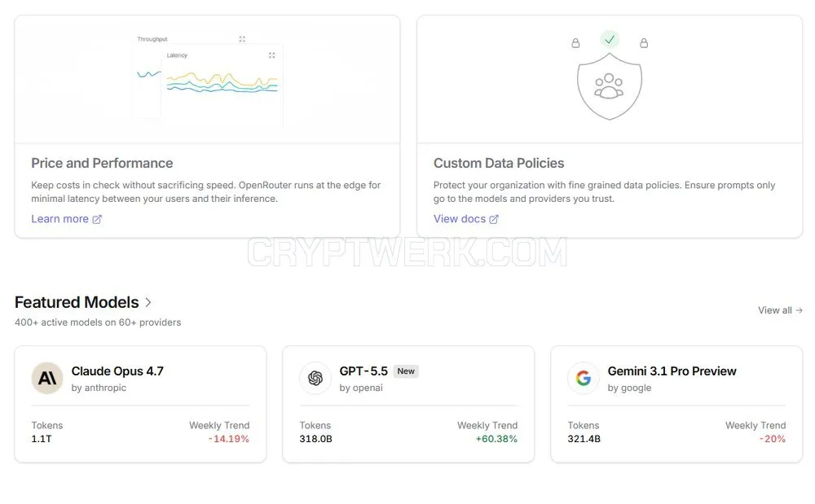Open the Learn more link
Screen dimensions: 815x504
tap(66, 219)
